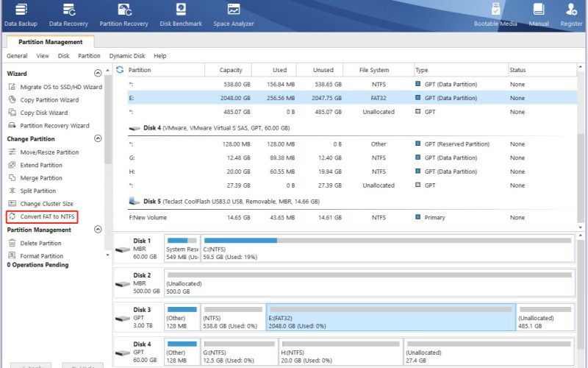Launch the Data Recovery tool
This screenshot has width=588, height=368.
[x=68, y=15]
